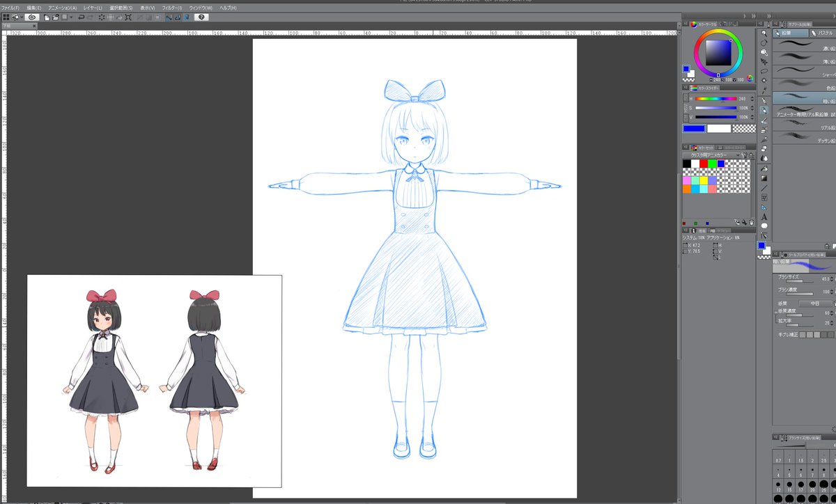
Task: Select the Pen tool in the toolbox
Action: (x=764, y=101)
